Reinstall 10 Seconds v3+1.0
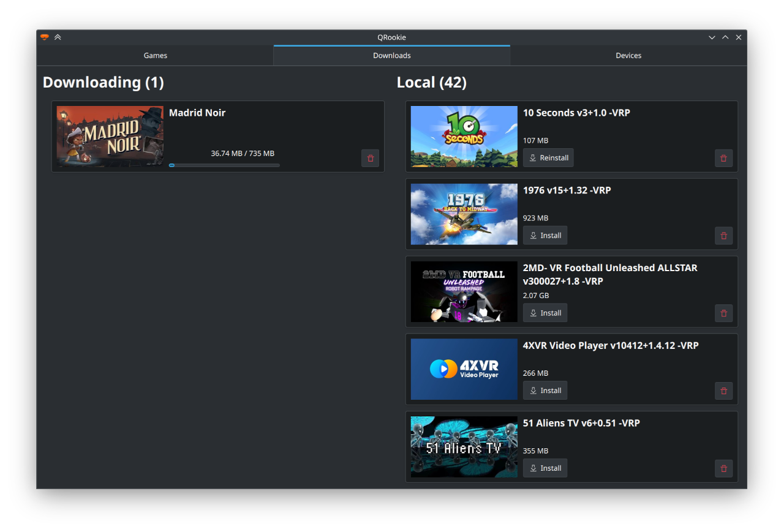784x532 pixels. (548, 158)
